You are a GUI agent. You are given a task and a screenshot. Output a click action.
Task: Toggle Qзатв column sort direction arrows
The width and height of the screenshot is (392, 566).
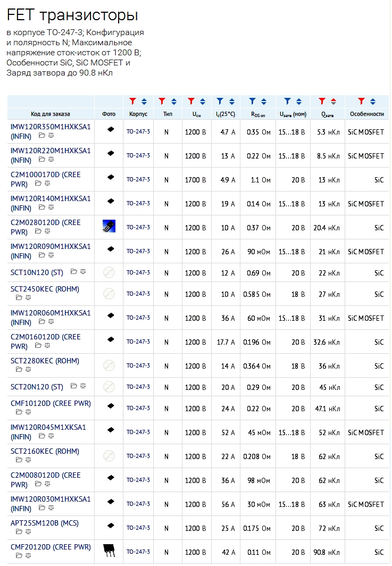[x=333, y=102]
